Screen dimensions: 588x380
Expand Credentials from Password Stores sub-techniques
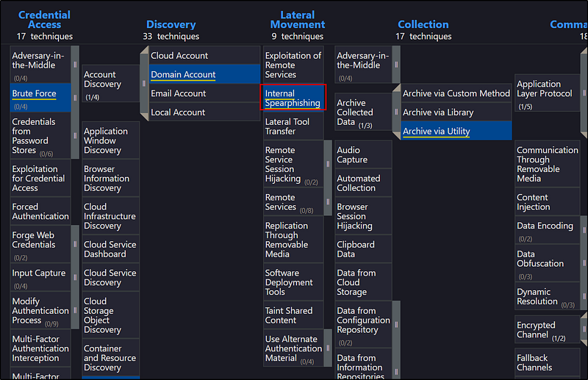coord(75,135)
